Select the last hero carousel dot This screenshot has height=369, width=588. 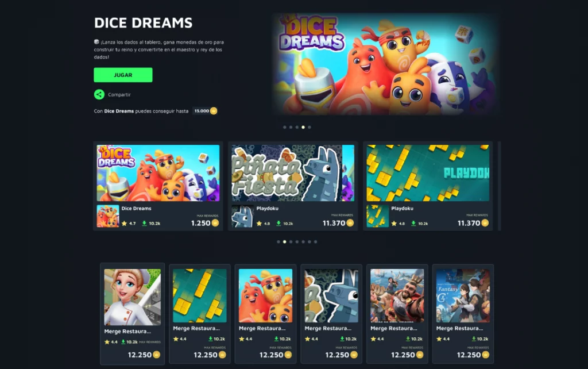(310, 127)
